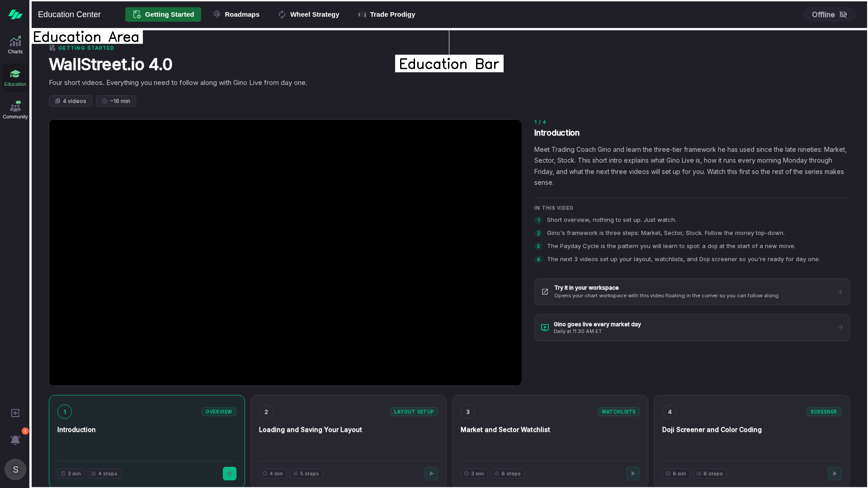Switch to the Wheel Strategy tab
This screenshot has height=488, width=868.
point(309,14)
